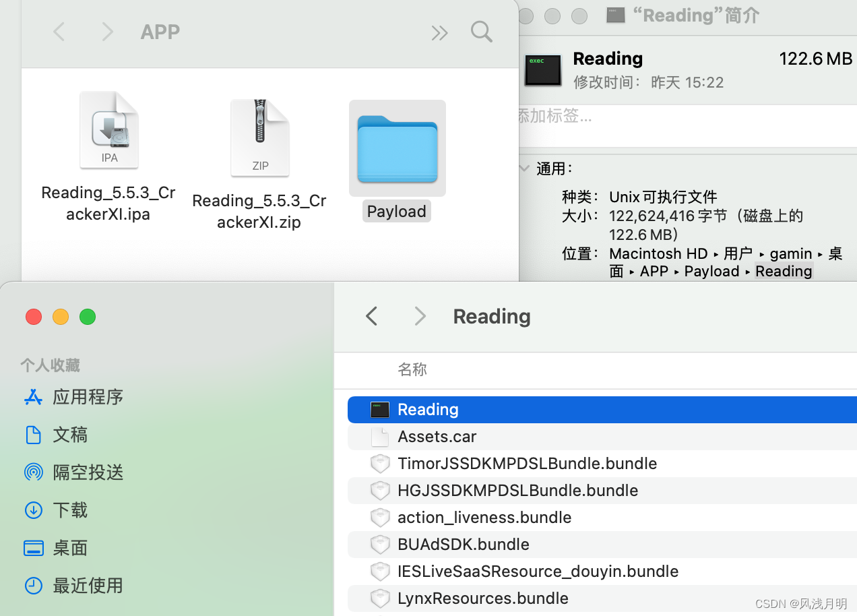The image size is (857, 616).
Task: Click the Unix可执行文件 kind value
Action: 663,197
